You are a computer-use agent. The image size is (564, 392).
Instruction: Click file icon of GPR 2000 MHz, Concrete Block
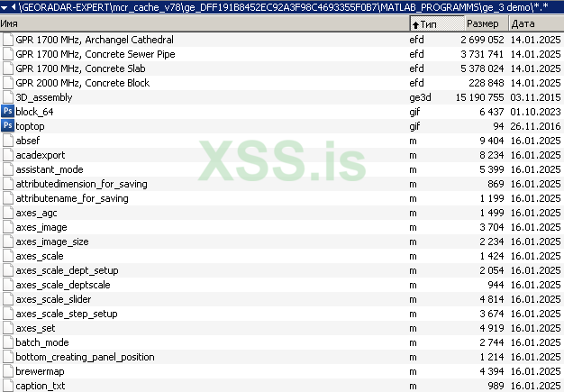pyautogui.click(x=7, y=82)
